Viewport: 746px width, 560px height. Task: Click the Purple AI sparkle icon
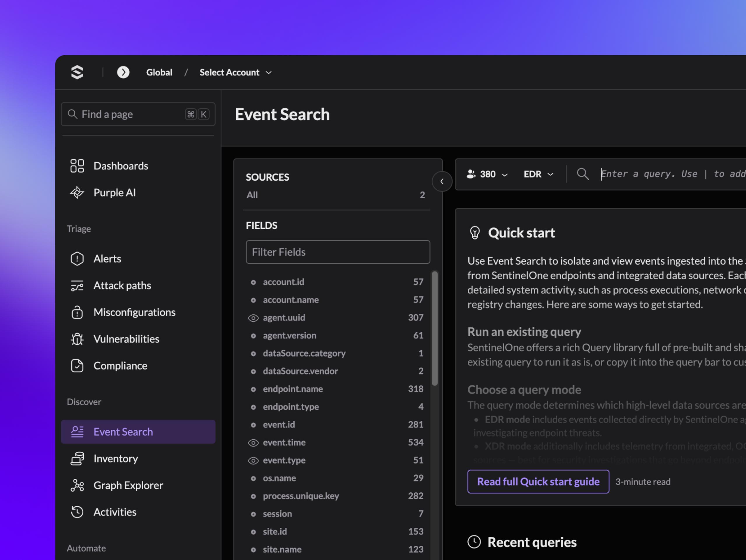pyautogui.click(x=77, y=193)
